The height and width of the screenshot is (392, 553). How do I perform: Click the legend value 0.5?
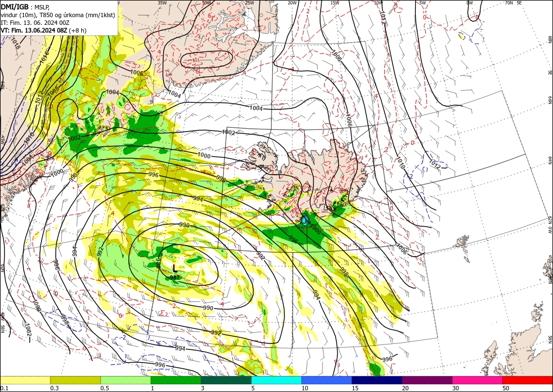click(105, 388)
